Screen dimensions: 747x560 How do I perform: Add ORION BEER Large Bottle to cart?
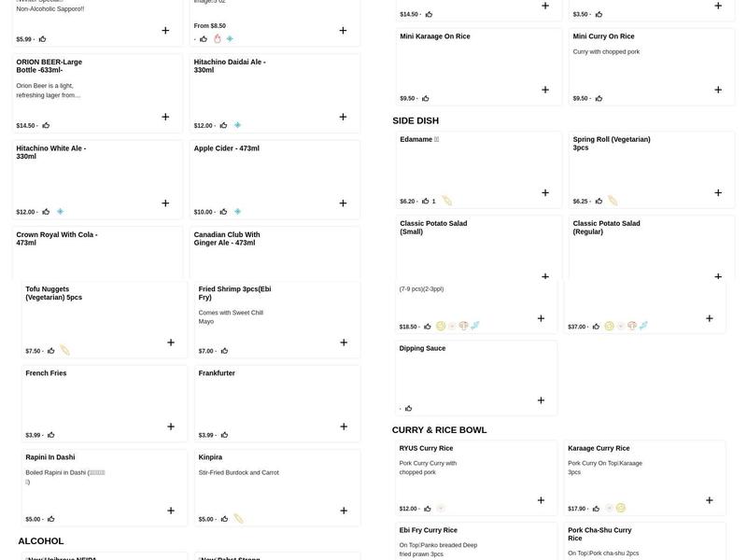pos(165,118)
